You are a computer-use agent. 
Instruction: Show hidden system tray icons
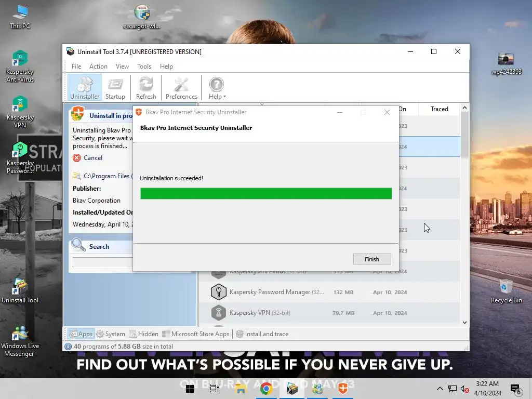(x=440, y=389)
